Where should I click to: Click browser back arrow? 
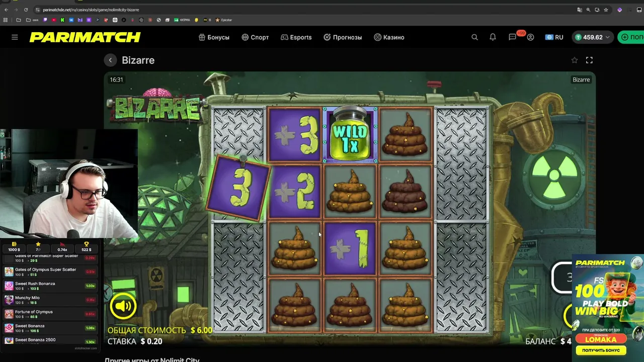pos(6,10)
